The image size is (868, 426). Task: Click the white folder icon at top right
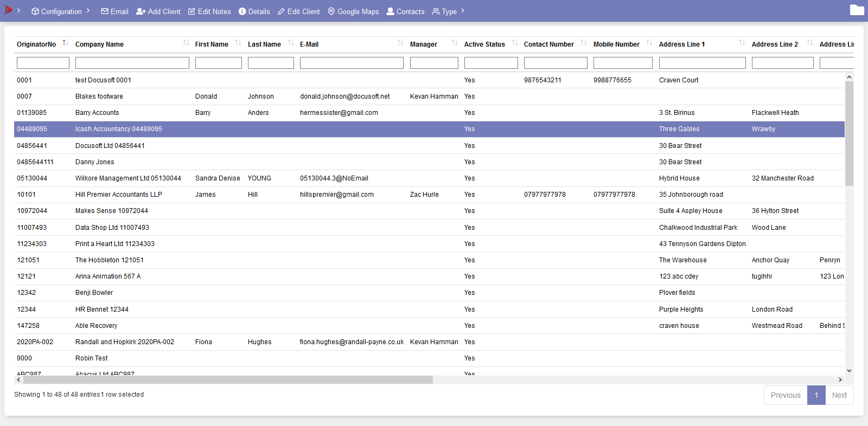857,10
